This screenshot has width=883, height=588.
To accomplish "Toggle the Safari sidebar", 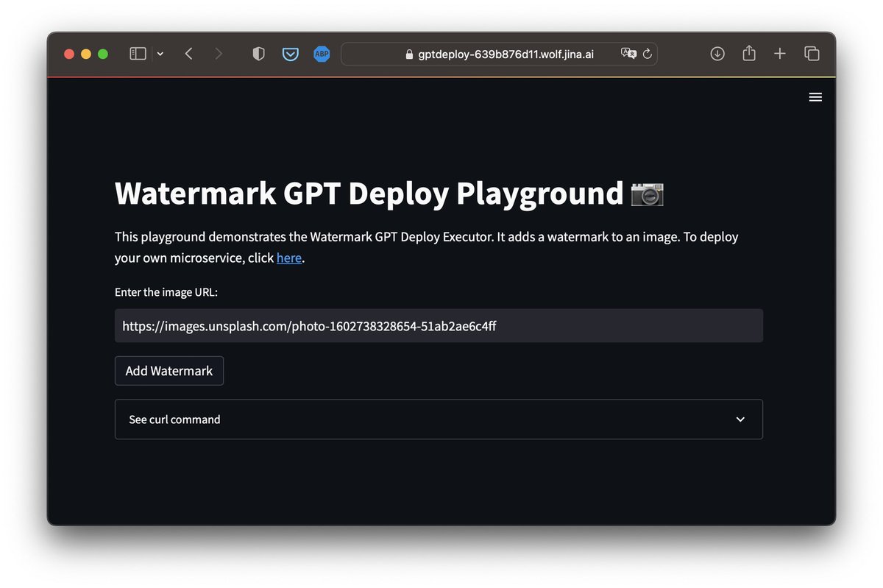I will point(137,53).
